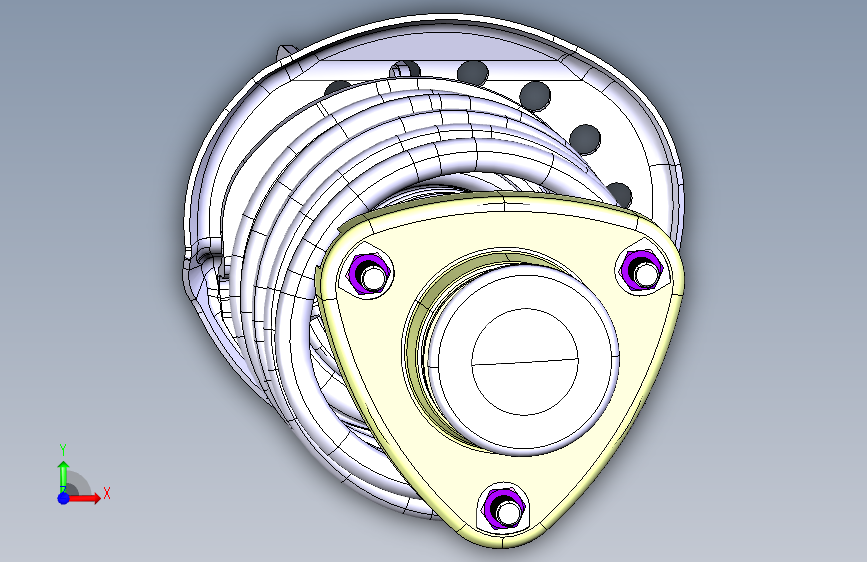Click the blue Z axis dot of triad

(63, 498)
